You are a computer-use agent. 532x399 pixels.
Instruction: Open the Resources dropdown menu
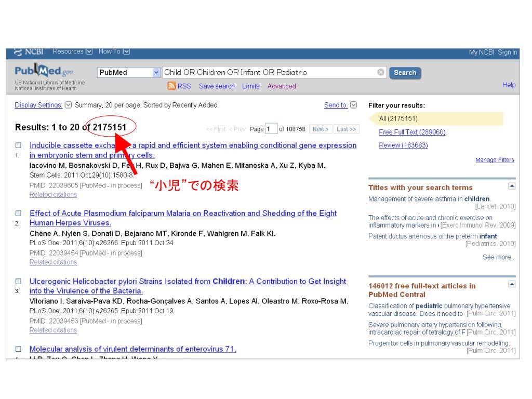click(72, 51)
